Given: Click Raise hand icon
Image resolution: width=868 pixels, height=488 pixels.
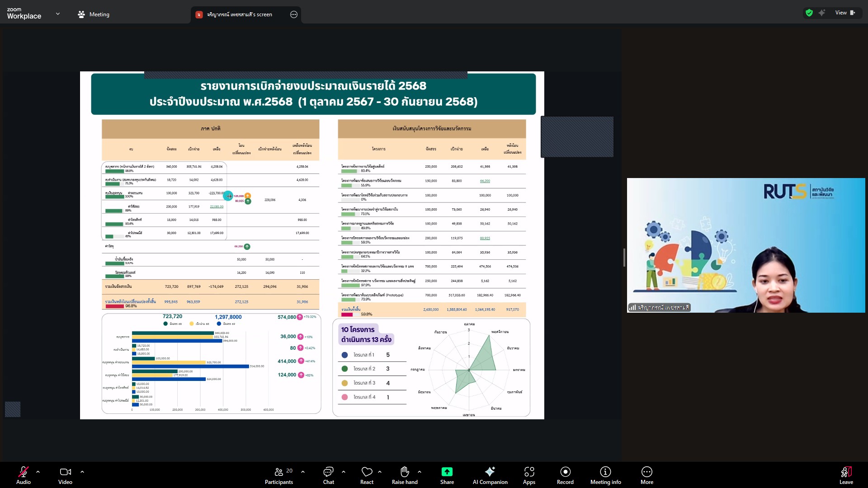Looking at the screenshot, I should (405, 475).
